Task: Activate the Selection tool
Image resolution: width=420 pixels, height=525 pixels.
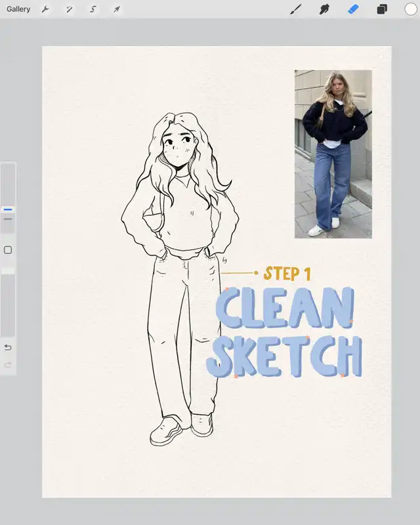Action: pos(93,9)
